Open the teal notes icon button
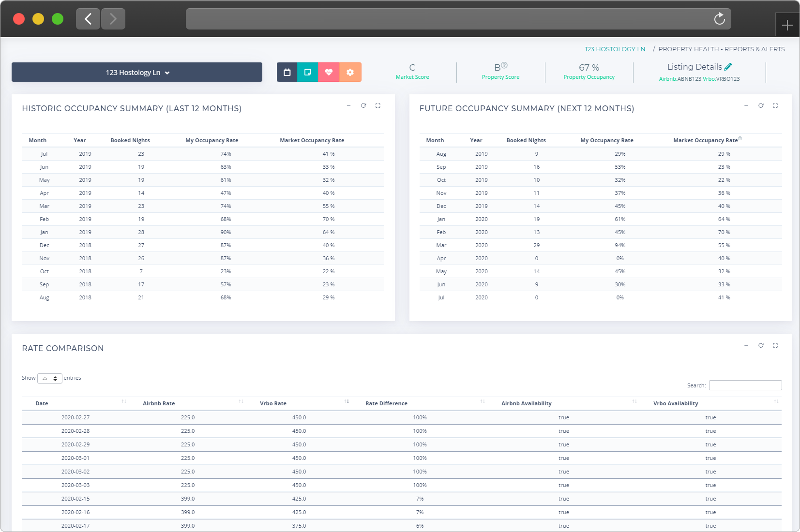Image resolution: width=800 pixels, height=532 pixels. point(308,72)
